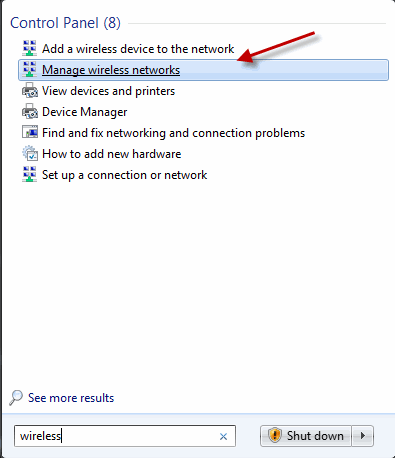
Task: Click the Find and fix networking problems icon
Action: point(30,132)
